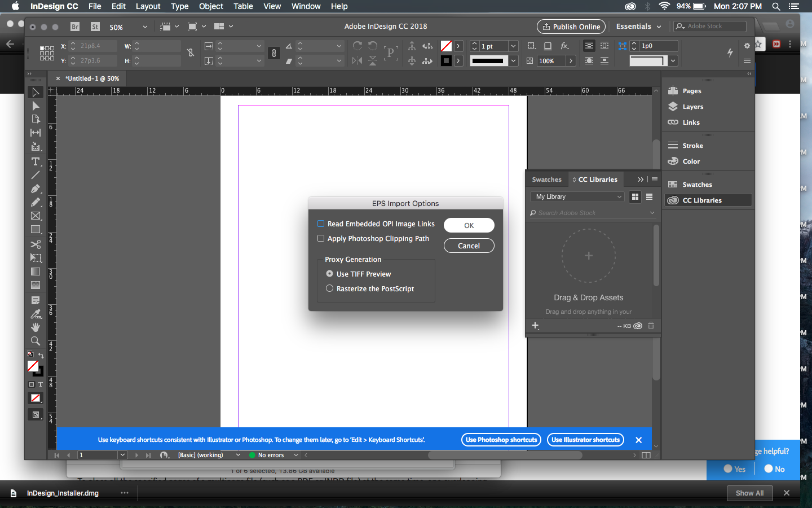Viewport: 812px width, 508px height.
Task: Select the Scissors tool
Action: click(36, 244)
